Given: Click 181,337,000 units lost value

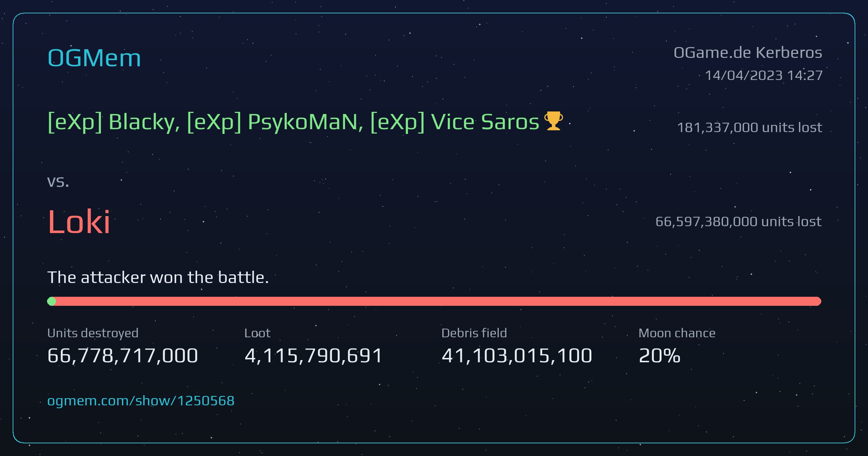Looking at the screenshot, I should pyautogui.click(x=749, y=127).
